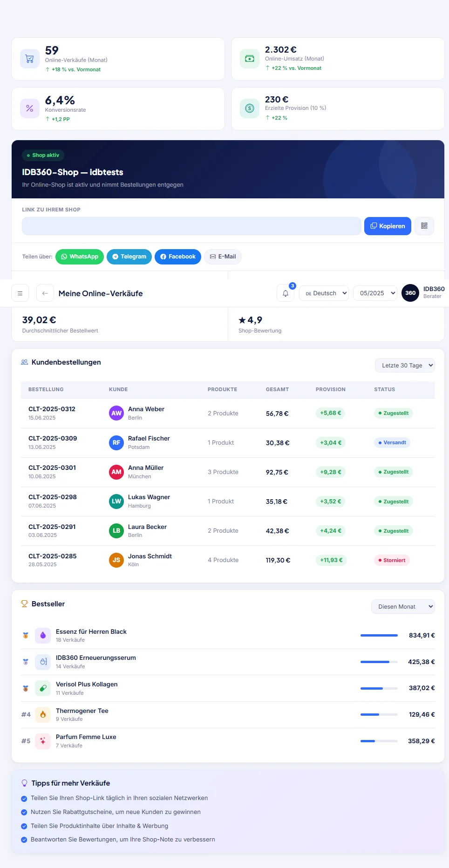Click the +5,68 € provision badge
Image resolution: width=449 pixels, height=868 pixels.
coord(331,413)
